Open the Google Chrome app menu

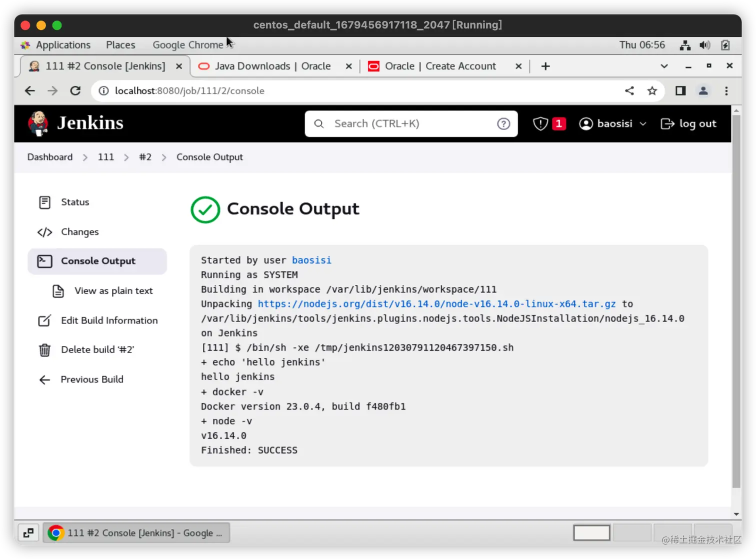(188, 45)
